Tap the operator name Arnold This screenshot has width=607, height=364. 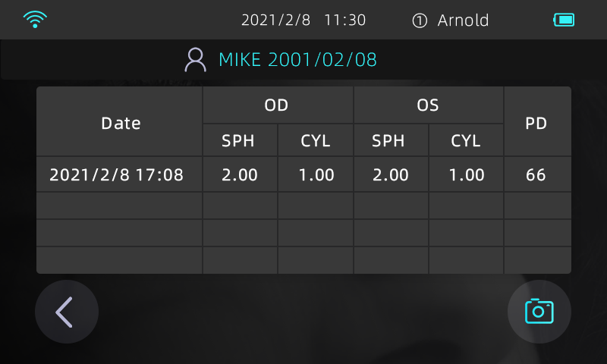pos(463,20)
